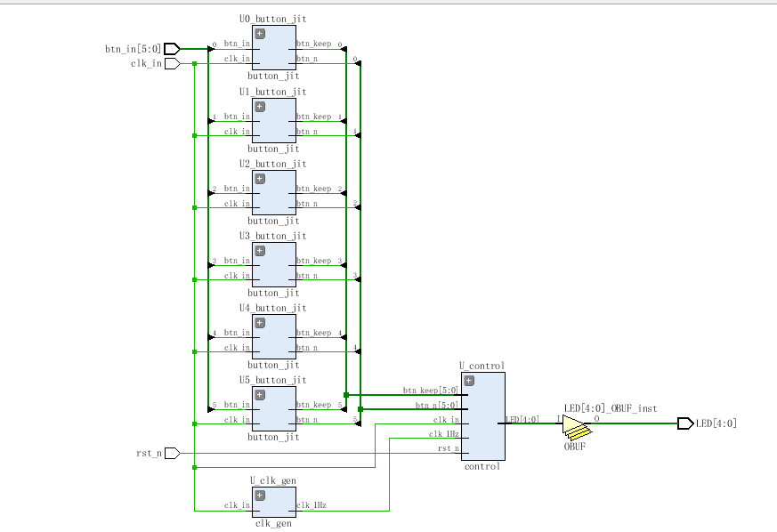777x532 pixels.
Task: Click the btn_keep pin on U0_button_jit
Action: (x=313, y=44)
